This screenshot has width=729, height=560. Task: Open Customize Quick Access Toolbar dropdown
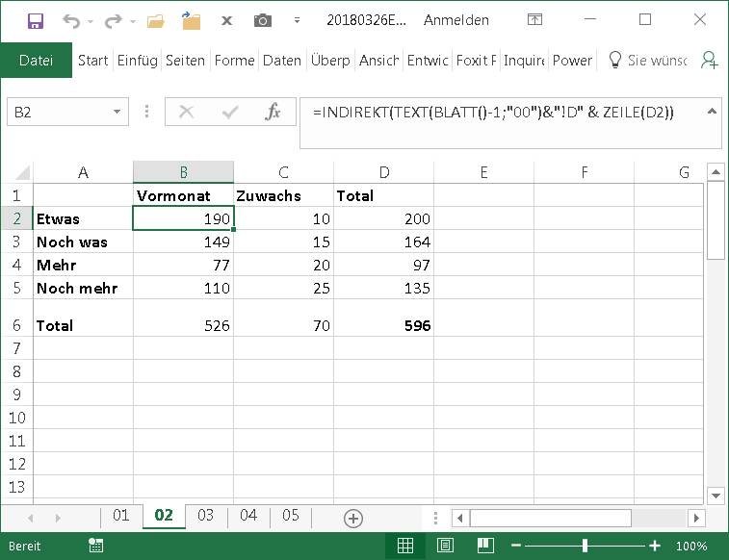pyautogui.click(x=297, y=20)
